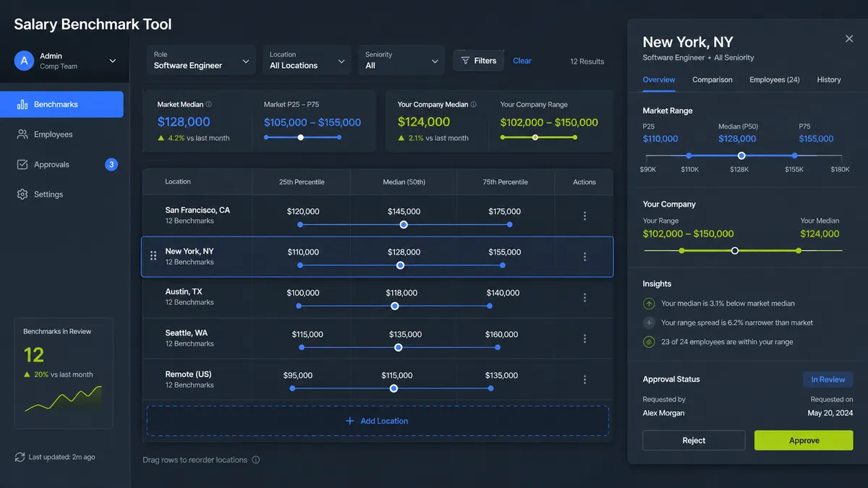
Task: Click the Approvals badge showing 3
Action: 111,165
